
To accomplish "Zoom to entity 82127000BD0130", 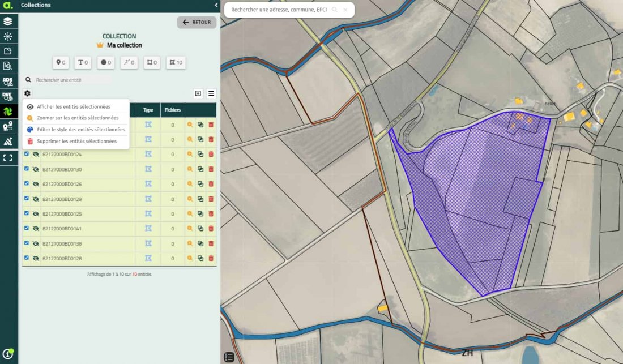I will [190, 169].
